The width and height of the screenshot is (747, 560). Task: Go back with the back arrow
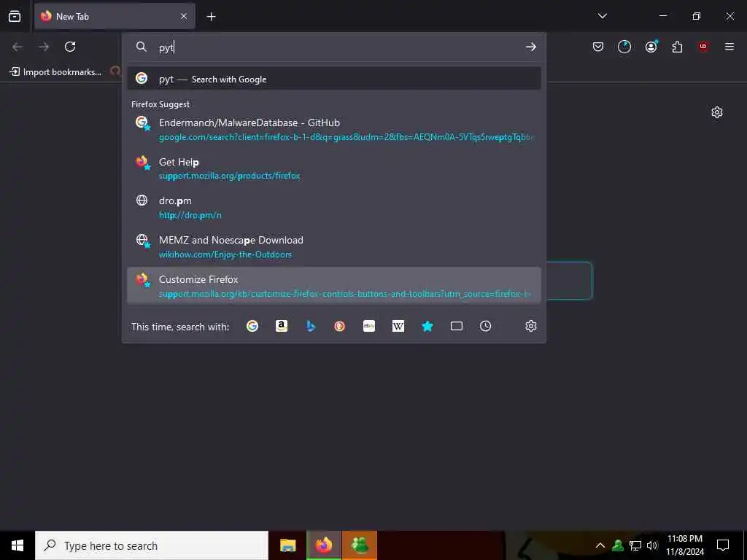coord(18,47)
